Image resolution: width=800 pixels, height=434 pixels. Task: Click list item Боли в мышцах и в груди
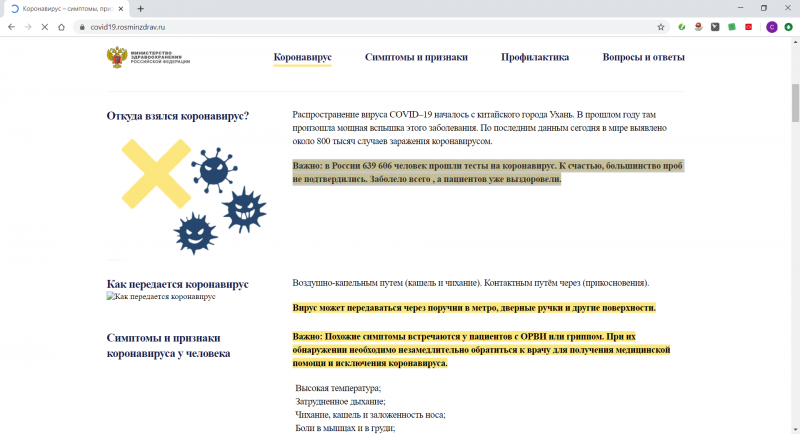345,428
